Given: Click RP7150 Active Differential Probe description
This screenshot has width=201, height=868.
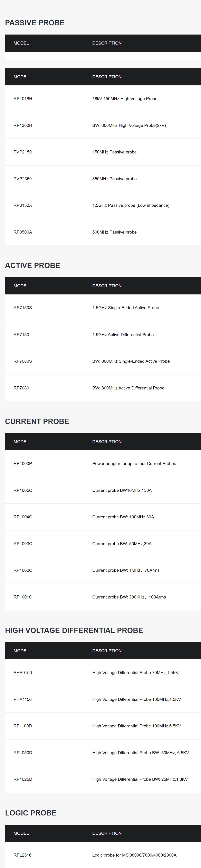Looking at the screenshot, I should tap(123, 335).
